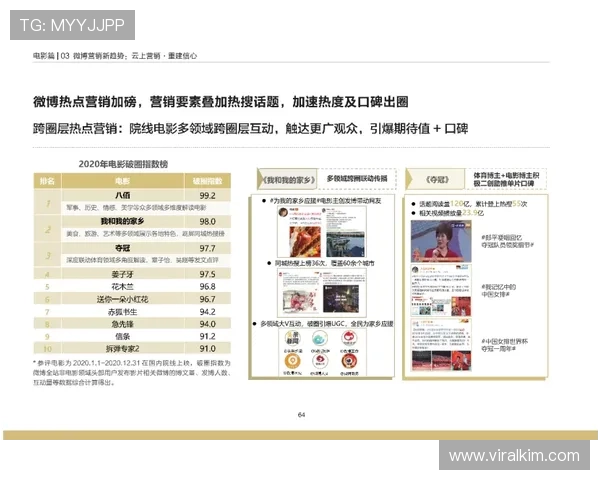
Task: Select the description line starting 美食、旅游
Action: 145,233
